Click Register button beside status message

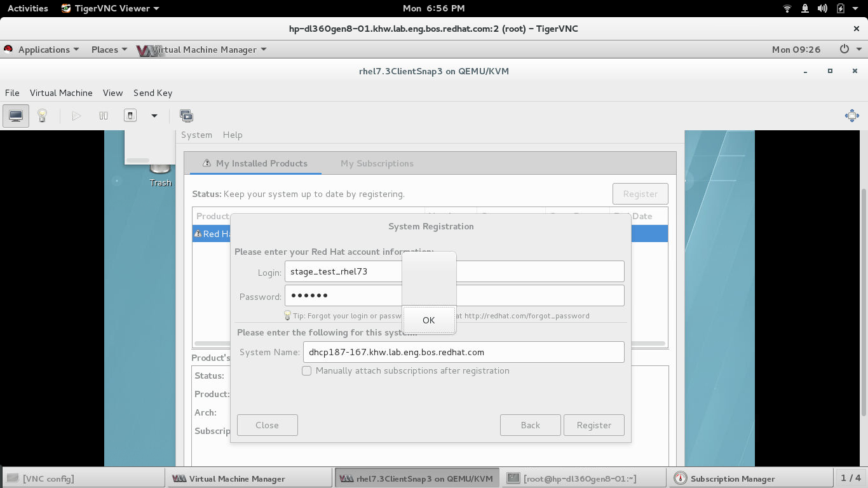click(x=640, y=194)
